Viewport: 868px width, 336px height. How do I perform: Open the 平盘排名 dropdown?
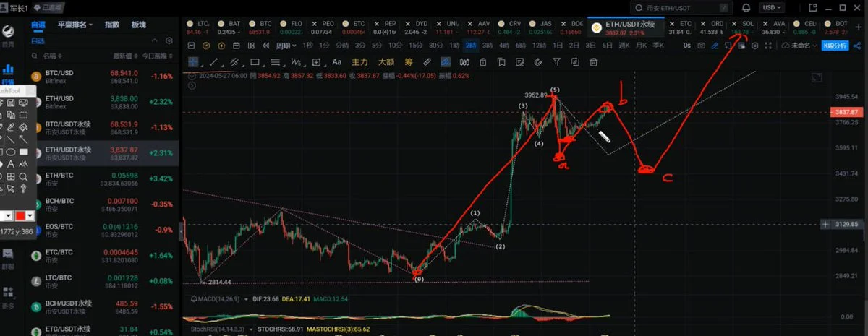[x=75, y=25]
